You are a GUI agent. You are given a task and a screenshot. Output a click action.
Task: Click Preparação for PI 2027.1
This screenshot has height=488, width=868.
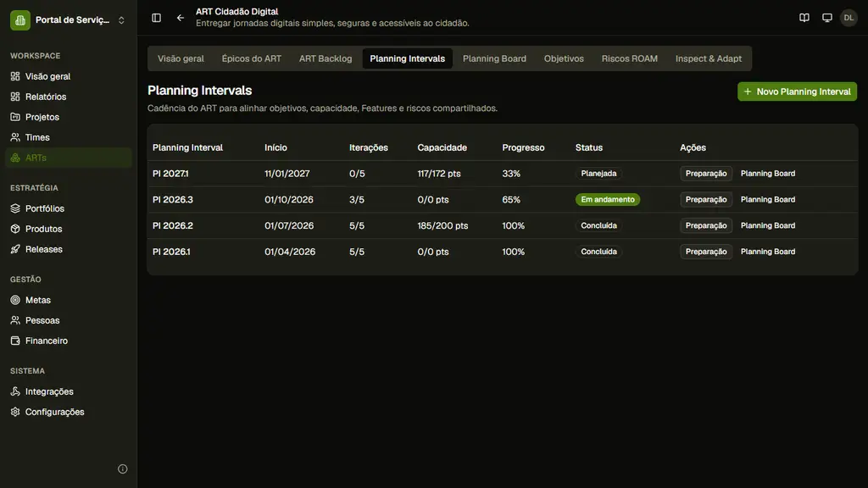coord(706,174)
